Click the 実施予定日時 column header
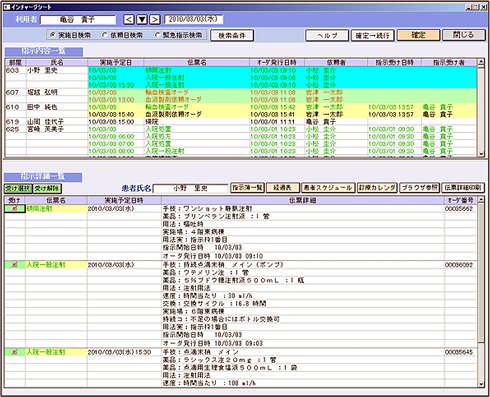The height and width of the screenshot is (397, 490). (x=124, y=200)
